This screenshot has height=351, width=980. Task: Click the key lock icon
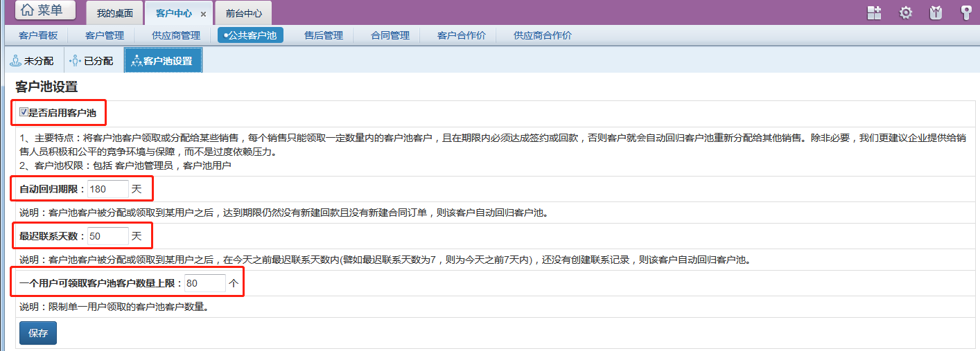pos(966,12)
